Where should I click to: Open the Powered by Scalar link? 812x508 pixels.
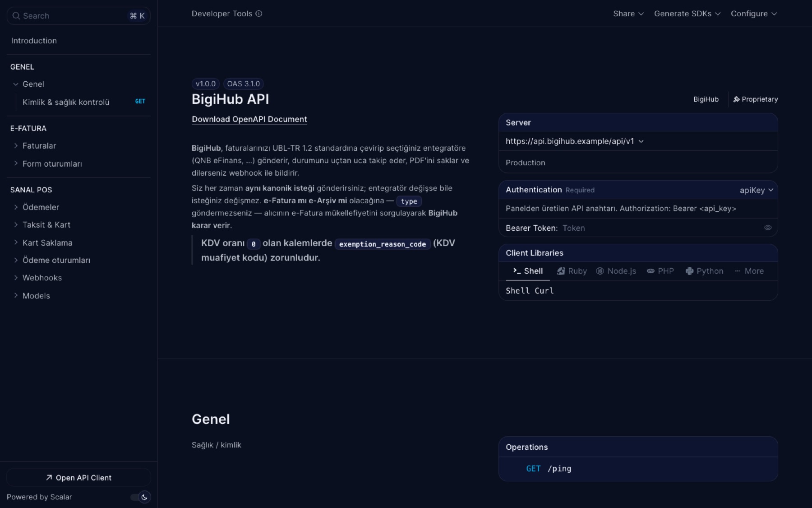(39, 497)
